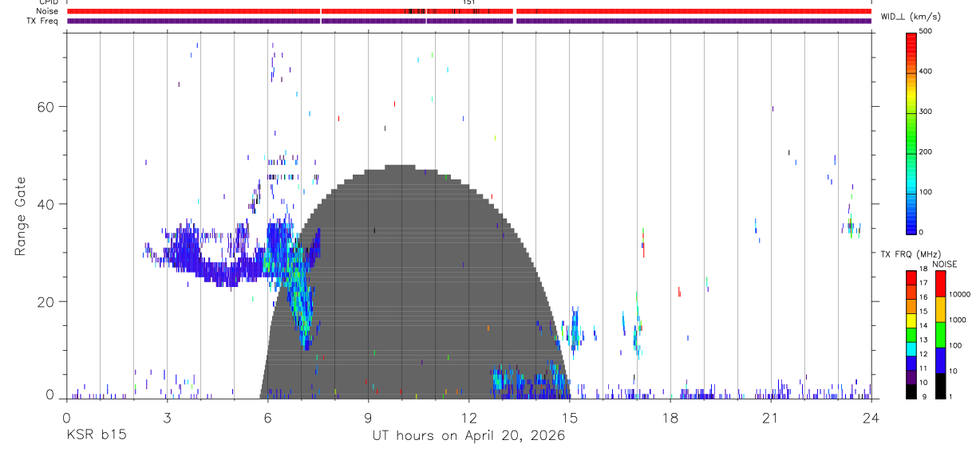Click the 'Noise' row label at top
This screenshot has height=452, width=980.
pyautogui.click(x=46, y=11)
